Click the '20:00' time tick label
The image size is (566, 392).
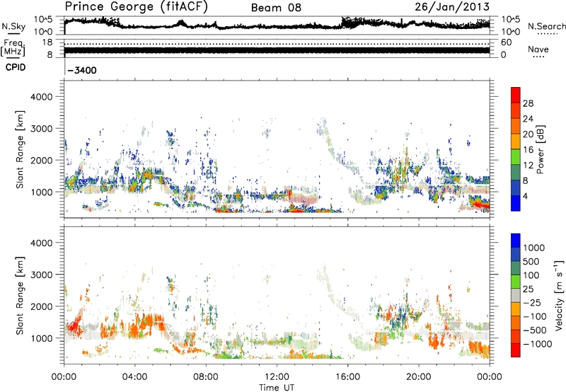pyautogui.click(x=419, y=377)
